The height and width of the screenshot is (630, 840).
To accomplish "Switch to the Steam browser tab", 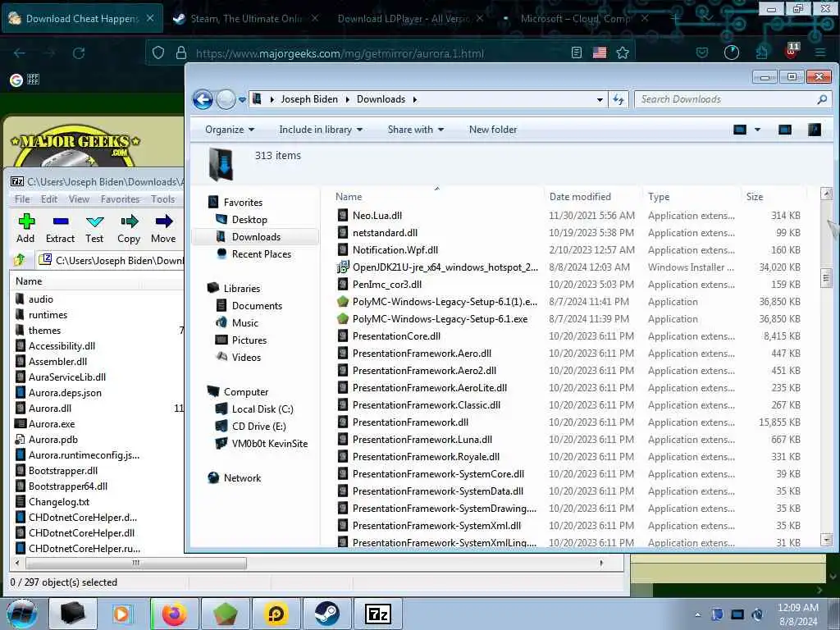I will tap(244, 18).
